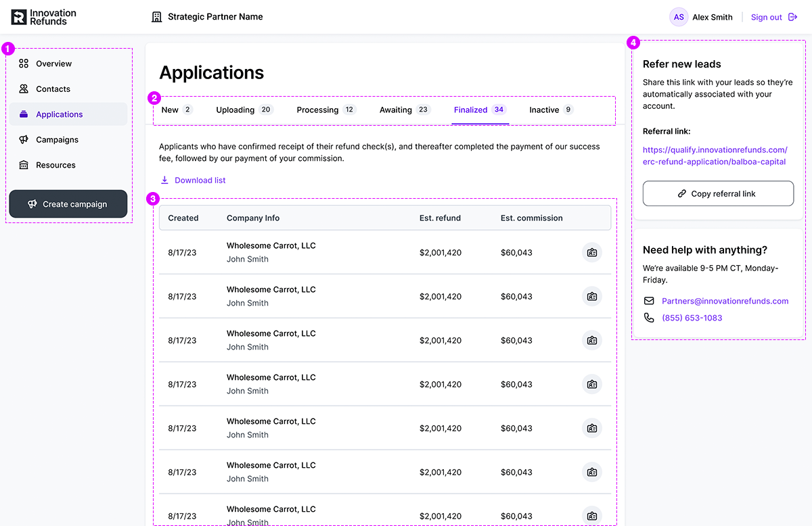Click the download icon next to Download list
This screenshot has height=526, width=812.
coord(164,180)
